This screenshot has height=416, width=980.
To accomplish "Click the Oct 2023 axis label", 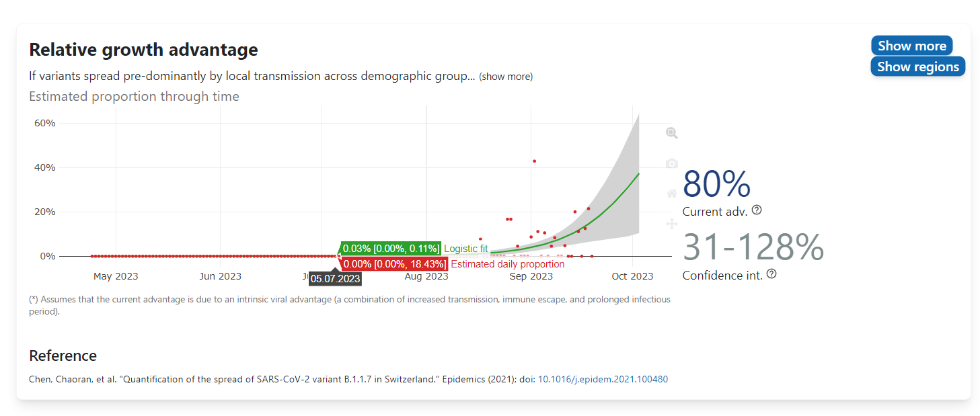I will 632,276.
